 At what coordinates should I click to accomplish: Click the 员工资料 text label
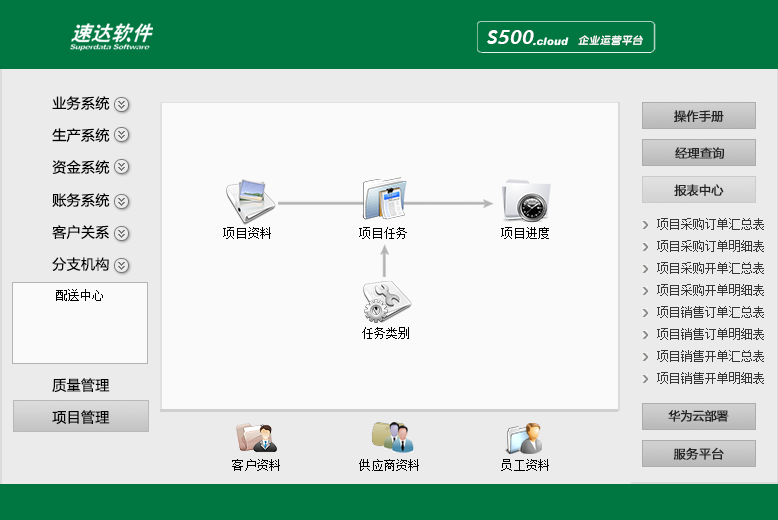[x=525, y=465]
